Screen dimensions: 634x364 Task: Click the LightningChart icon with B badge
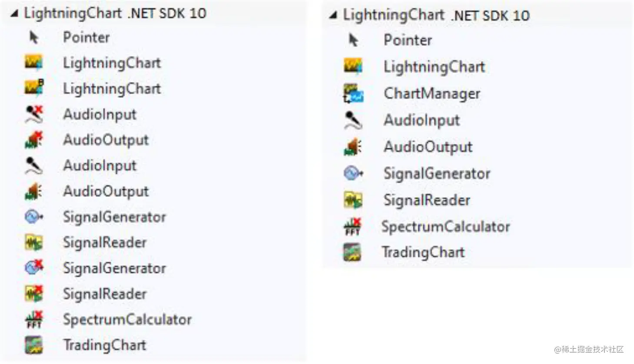34,88
